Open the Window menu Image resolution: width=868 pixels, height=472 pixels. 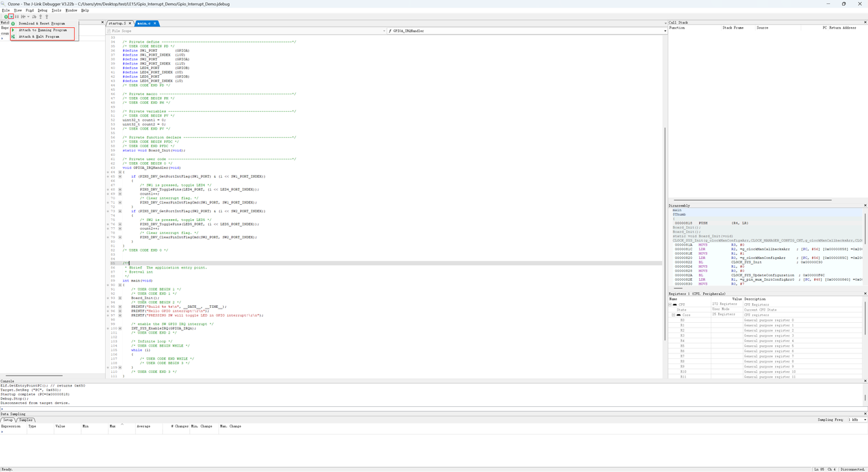tap(71, 10)
